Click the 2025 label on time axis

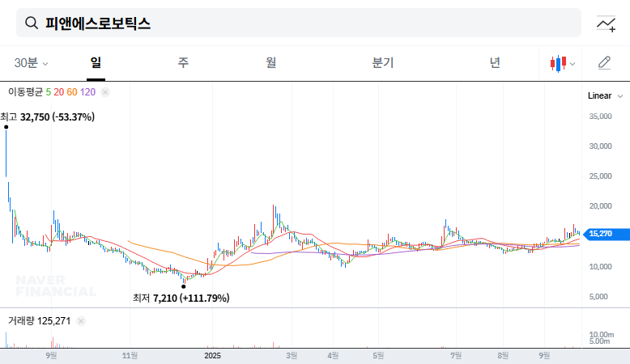(x=212, y=355)
